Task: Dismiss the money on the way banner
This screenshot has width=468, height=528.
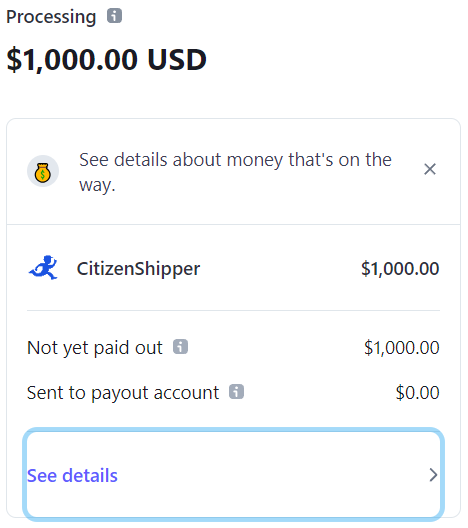Action: tap(430, 169)
